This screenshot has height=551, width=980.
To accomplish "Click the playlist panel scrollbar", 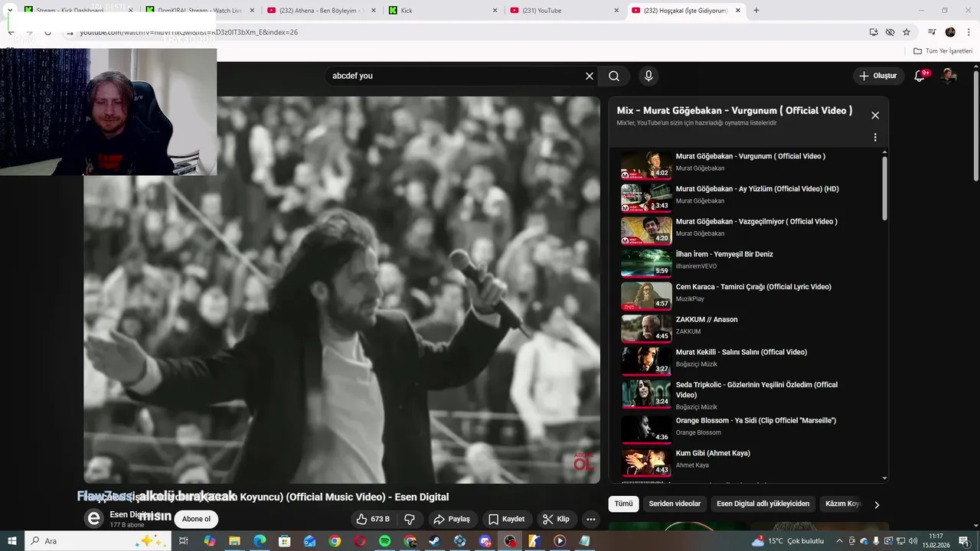I will [885, 187].
